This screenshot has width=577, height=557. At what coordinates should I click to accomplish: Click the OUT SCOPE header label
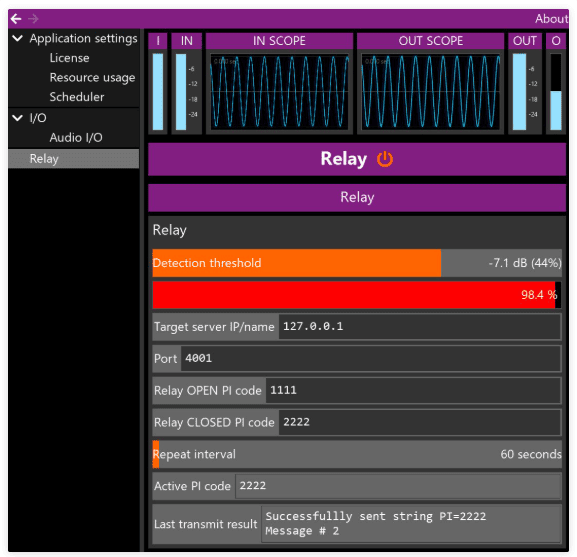(x=431, y=41)
